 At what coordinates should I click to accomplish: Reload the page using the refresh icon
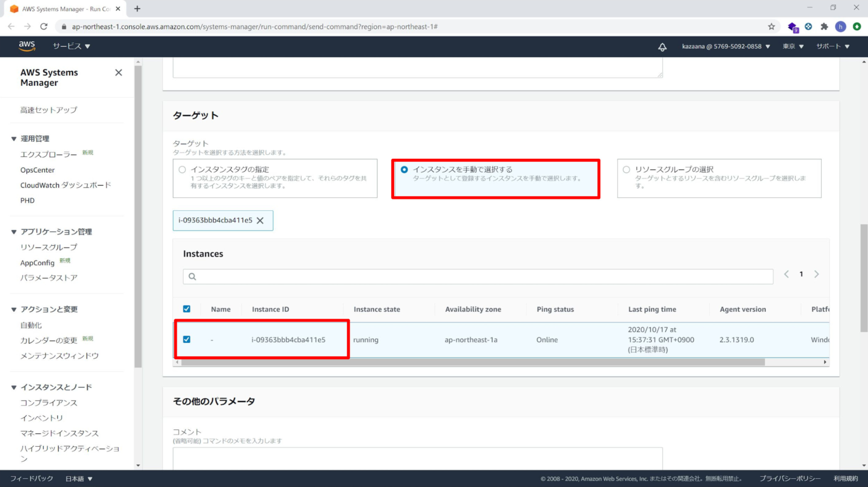click(44, 27)
